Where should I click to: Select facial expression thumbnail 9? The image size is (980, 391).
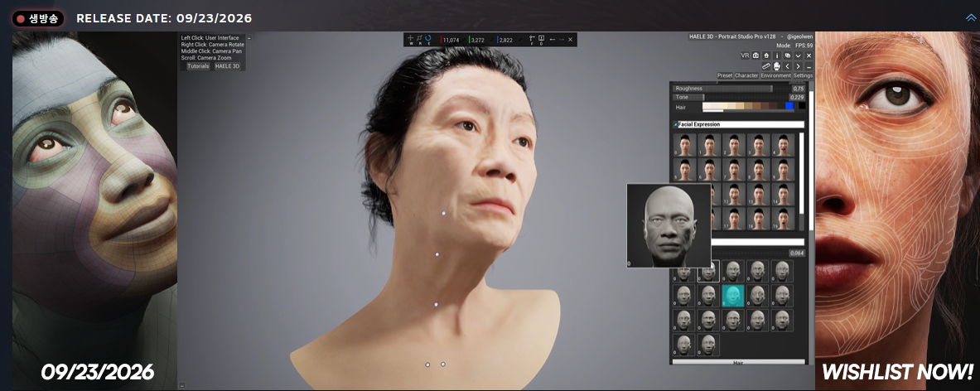(x=783, y=169)
